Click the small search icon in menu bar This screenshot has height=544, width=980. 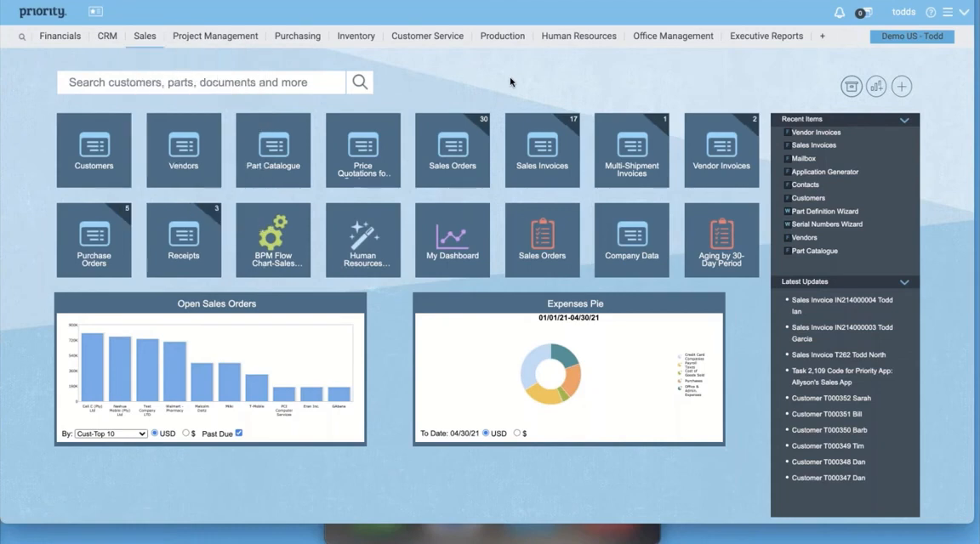(x=22, y=37)
